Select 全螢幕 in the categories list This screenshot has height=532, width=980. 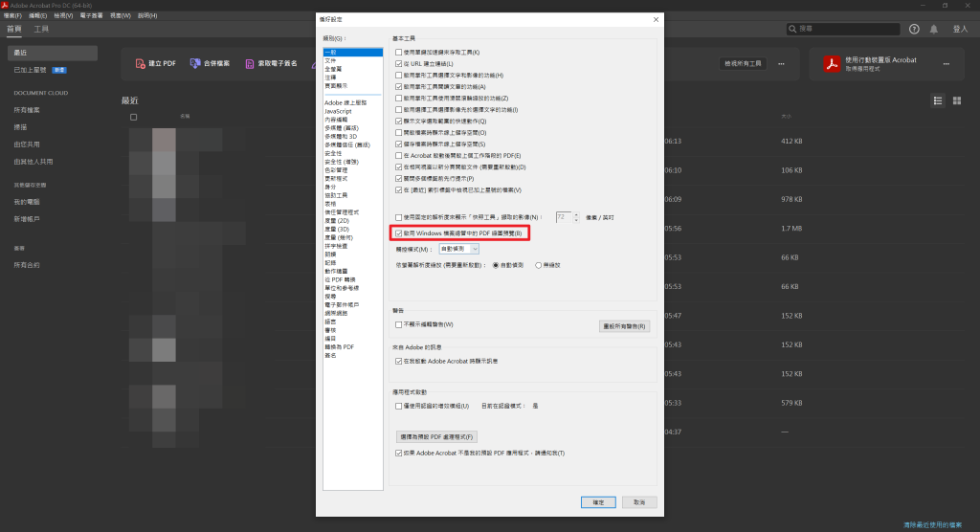(x=352, y=69)
